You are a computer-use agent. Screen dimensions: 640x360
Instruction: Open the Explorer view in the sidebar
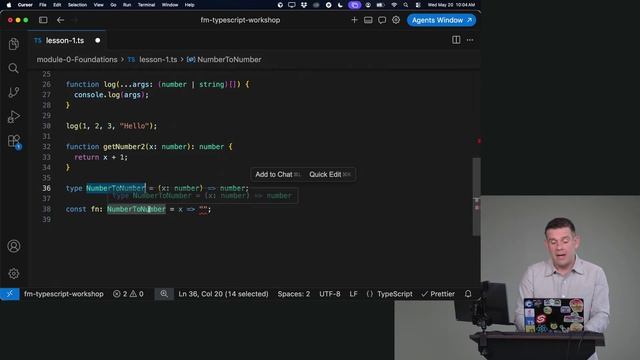(13, 44)
